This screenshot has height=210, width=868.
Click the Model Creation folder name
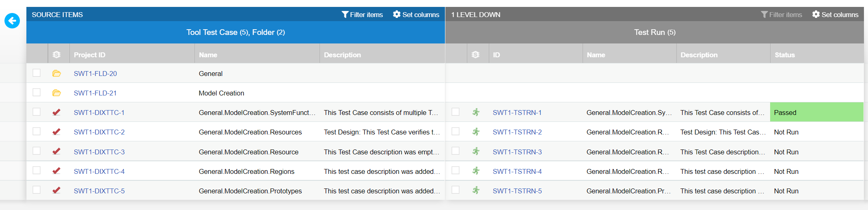(221, 93)
